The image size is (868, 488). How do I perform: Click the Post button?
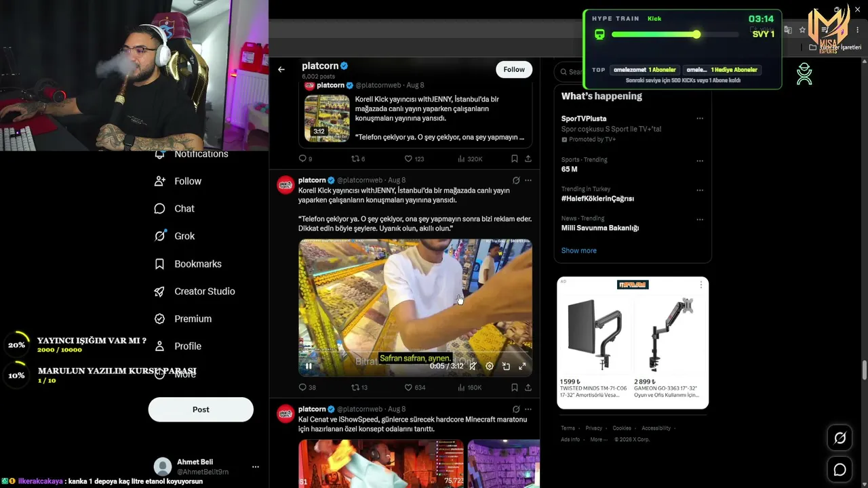click(x=201, y=409)
